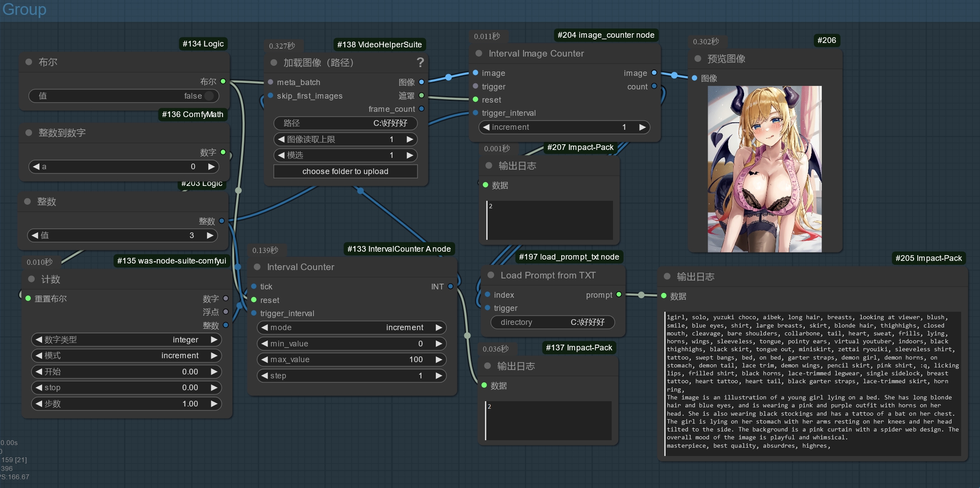
Task: Click the frame_count output socket
Action: tap(421, 109)
